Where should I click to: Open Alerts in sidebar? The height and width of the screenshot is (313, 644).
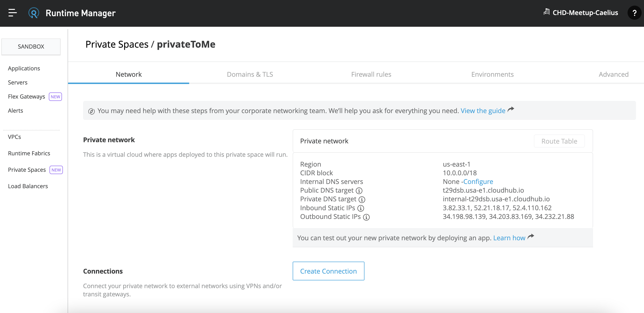point(15,111)
